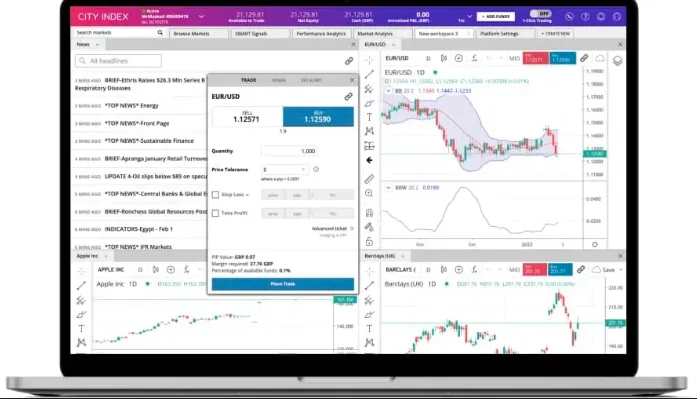Click the CREATE NEW workspace button
This screenshot has width=697, height=399.
pyautogui.click(x=555, y=34)
